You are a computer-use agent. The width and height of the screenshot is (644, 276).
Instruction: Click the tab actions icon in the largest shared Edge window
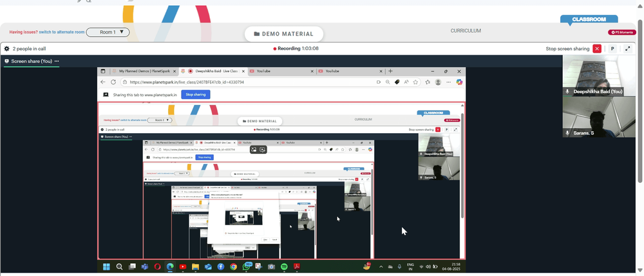103,71
